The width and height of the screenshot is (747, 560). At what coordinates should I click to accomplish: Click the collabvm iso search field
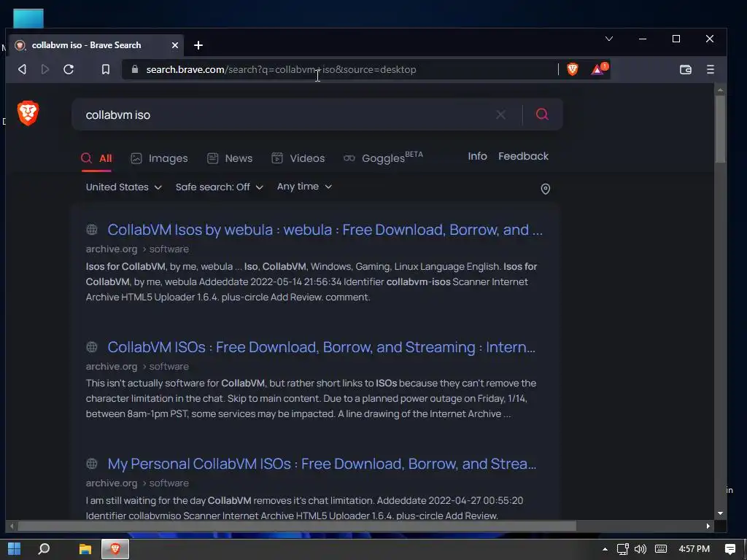point(286,114)
